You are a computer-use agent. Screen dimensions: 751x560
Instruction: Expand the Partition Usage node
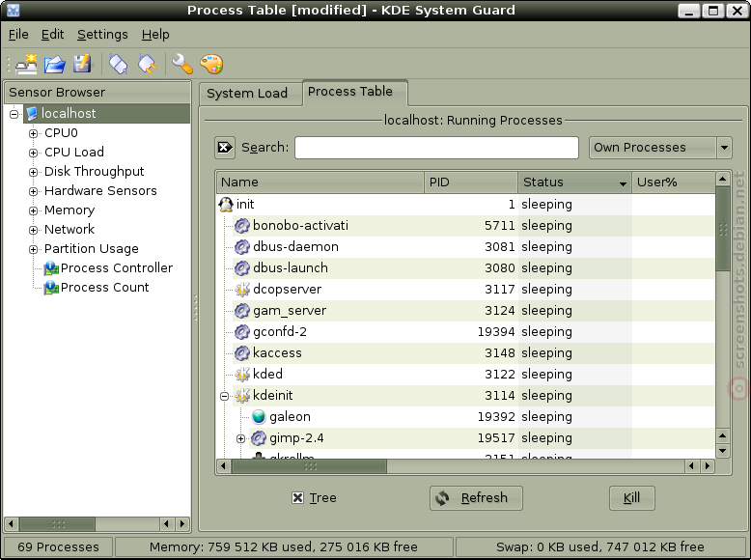[33, 249]
